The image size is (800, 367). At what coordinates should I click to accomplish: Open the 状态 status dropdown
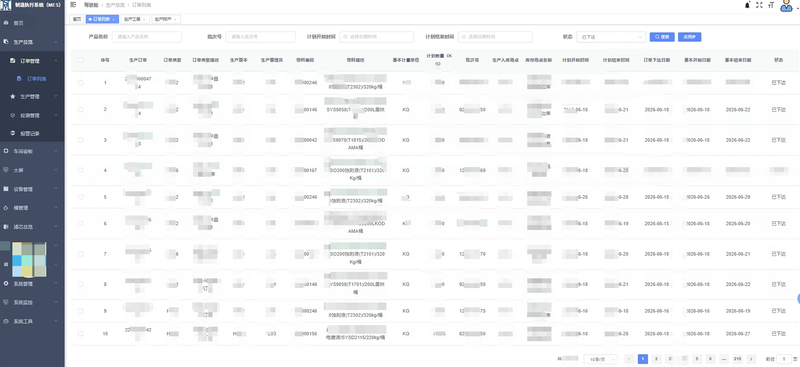[x=611, y=37]
